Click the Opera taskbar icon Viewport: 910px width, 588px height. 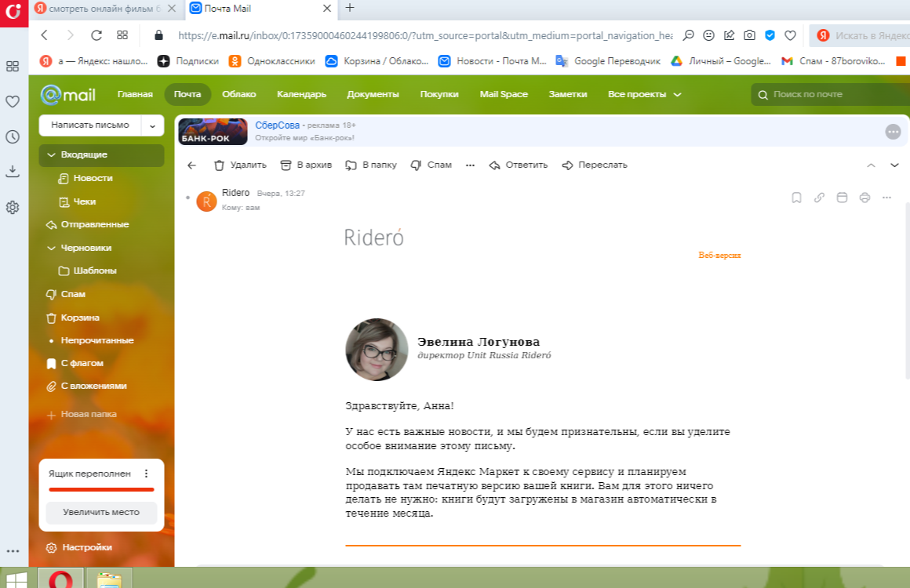click(x=60, y=579)
